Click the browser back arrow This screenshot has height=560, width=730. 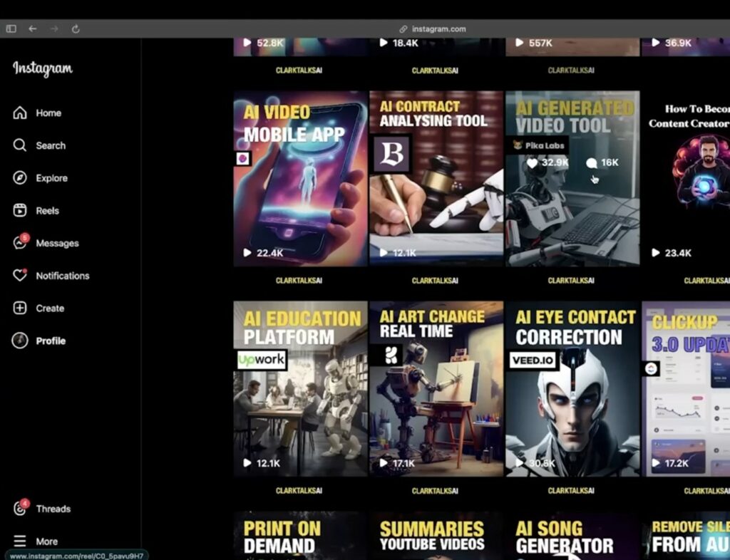[x=32, y=28]
